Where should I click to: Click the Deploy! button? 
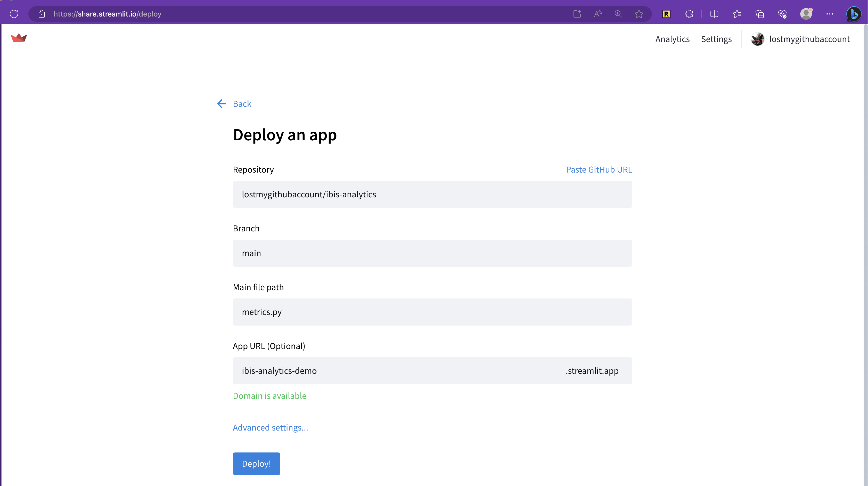click(256, 464)
